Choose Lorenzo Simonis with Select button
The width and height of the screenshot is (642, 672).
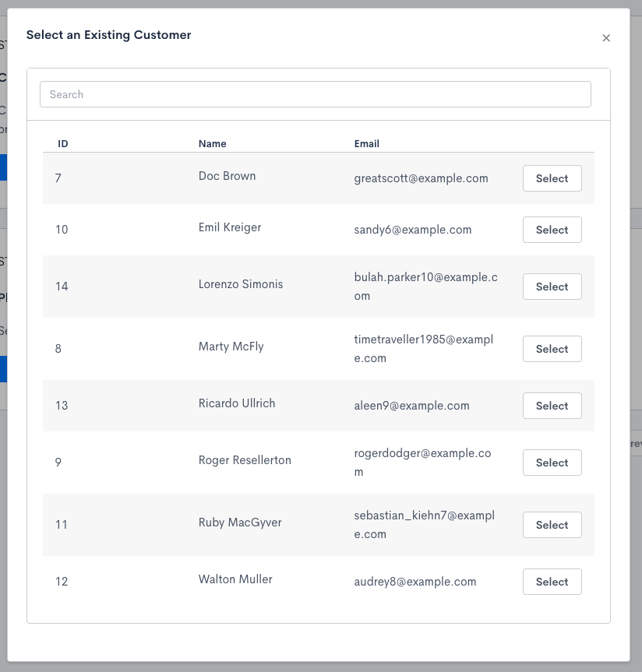tap(552, 287)
